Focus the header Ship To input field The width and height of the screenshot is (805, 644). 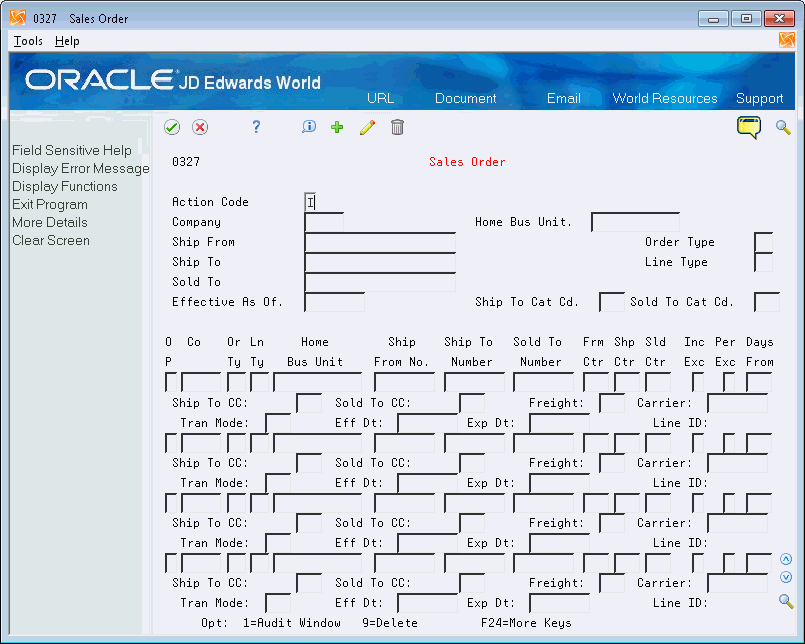[380, 262]
